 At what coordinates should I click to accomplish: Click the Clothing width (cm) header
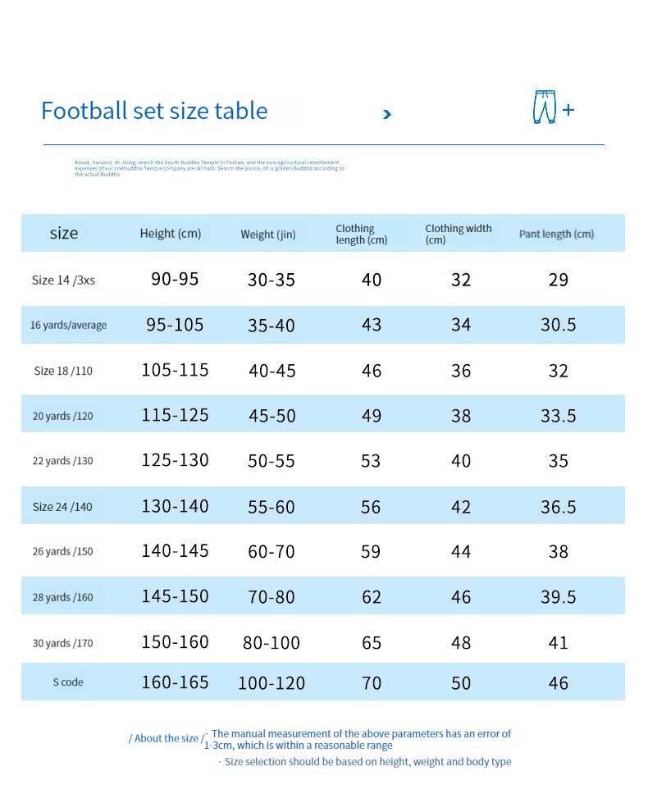point(458,234)
